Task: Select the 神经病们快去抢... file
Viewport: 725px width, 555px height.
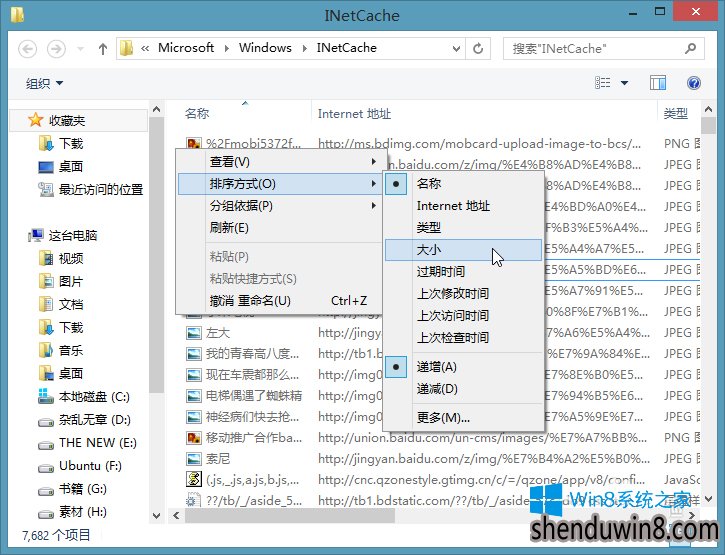Action: [x=242, y=417]
